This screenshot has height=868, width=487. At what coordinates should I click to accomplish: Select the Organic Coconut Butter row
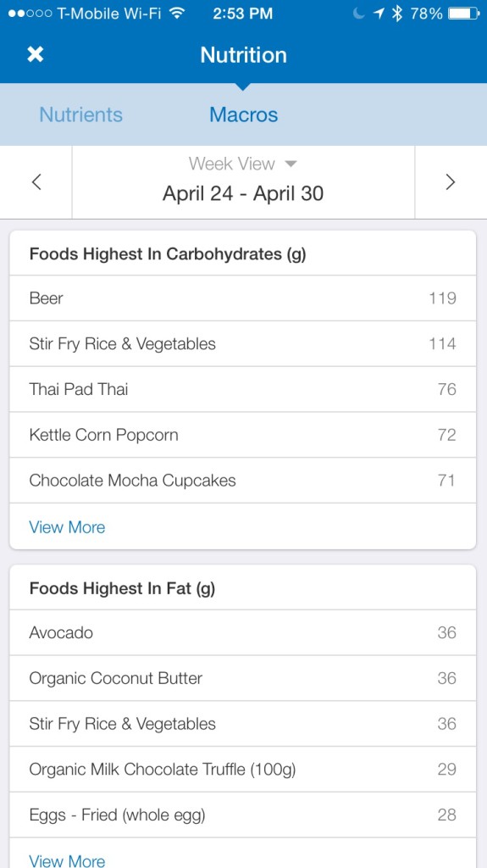click(x=243, y=678)
